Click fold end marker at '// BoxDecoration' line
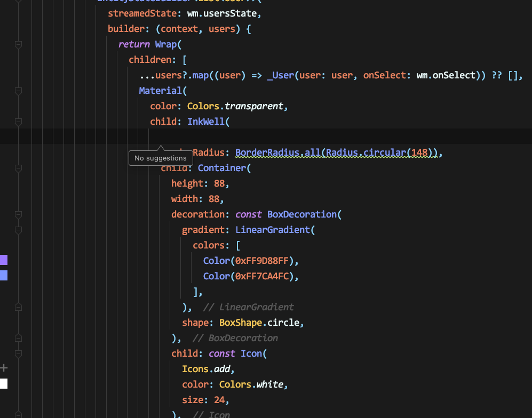Viewport: 532px width, 418px height. 18,338
